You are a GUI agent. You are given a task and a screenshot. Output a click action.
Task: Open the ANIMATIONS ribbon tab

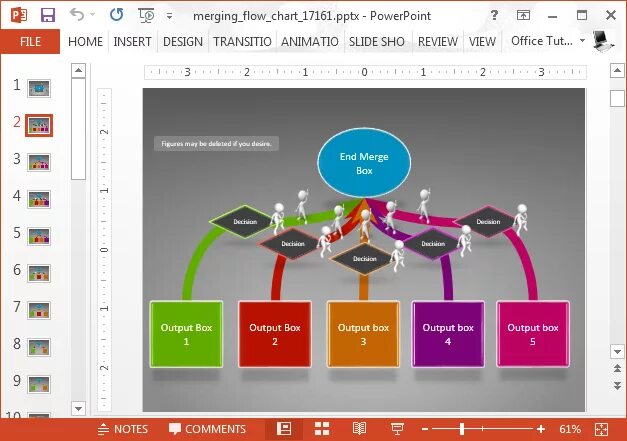point(310,42)
